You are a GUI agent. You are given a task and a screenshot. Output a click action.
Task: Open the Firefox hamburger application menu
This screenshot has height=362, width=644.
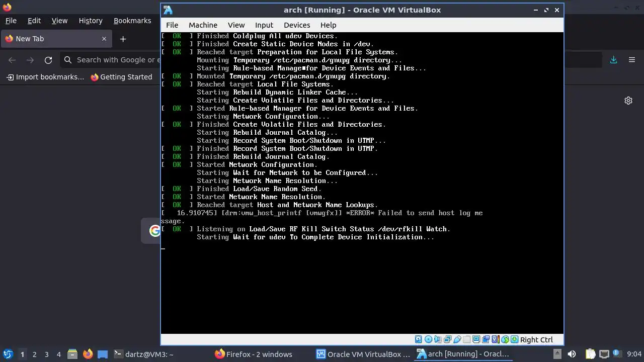[632, 60]
